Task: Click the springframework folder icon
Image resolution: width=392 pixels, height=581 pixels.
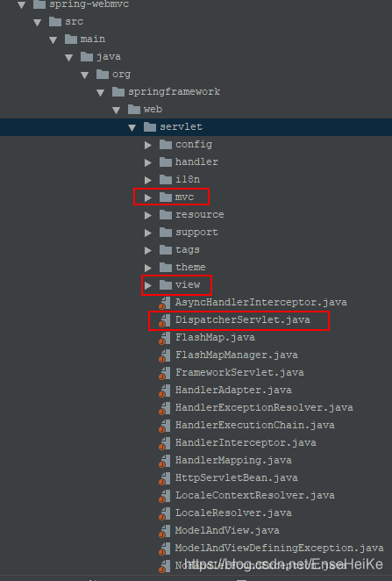Action: tap(118, 91)
